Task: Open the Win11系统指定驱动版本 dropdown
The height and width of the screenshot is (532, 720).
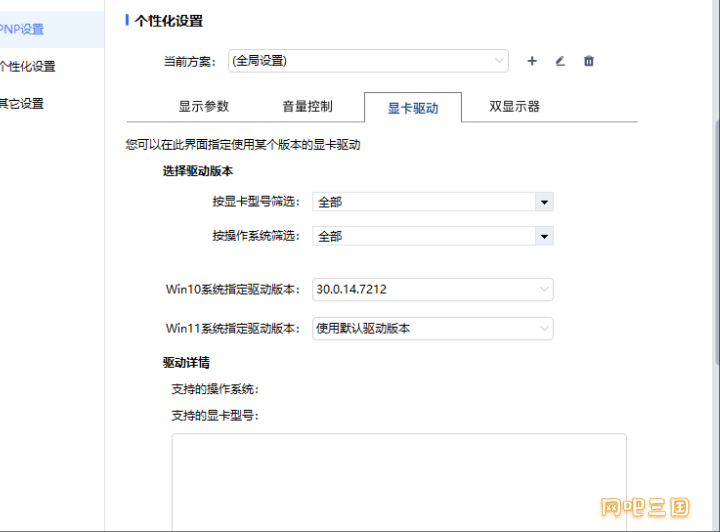Action: (x=432, y=328)
